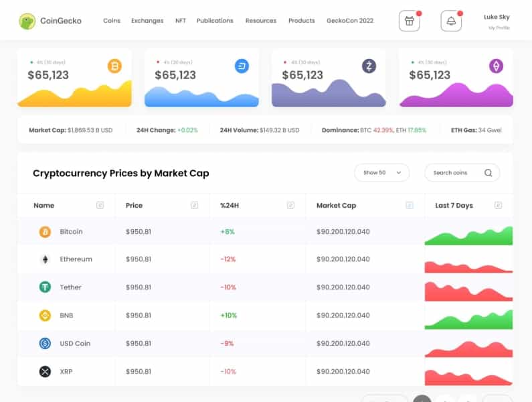The width and height of the screenshot is (532, 402).
Task: Click the XRP coin icon in table
Action: tap(45, 371)
